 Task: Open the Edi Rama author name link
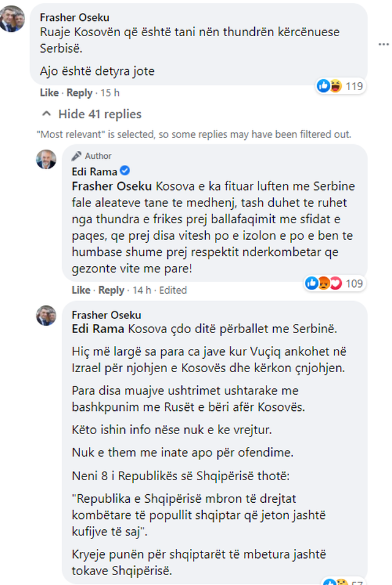[x=94, y=171]
